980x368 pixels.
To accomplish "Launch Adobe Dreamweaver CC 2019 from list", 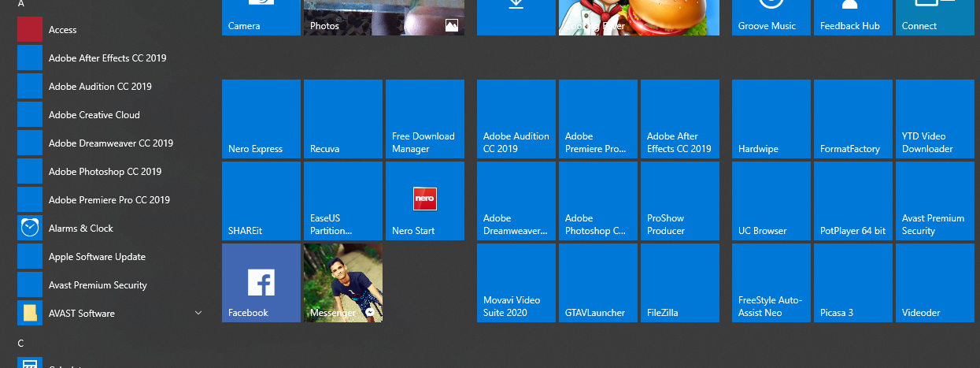I will click(x=110, y=143).
